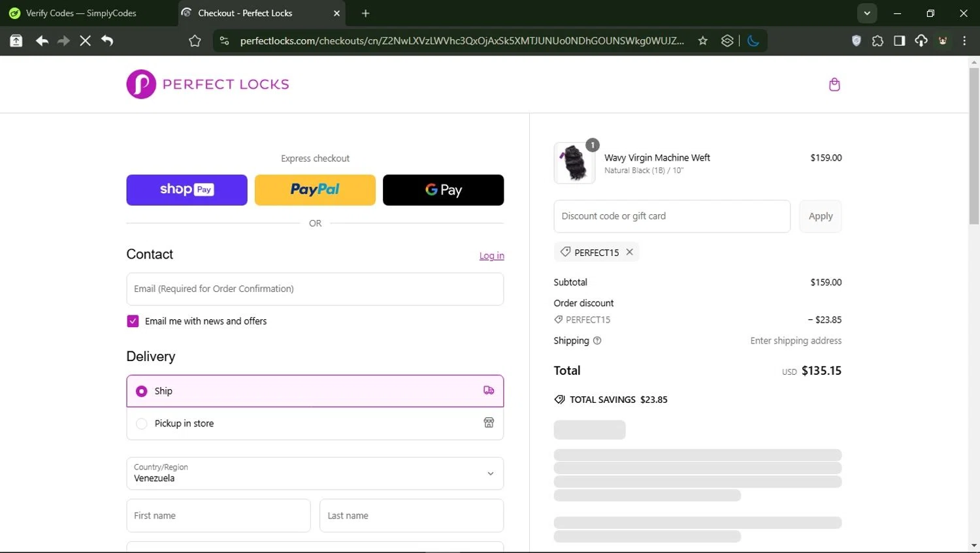Open the shopping bag cart icon
980x553 pixels.
coord(834,84)
